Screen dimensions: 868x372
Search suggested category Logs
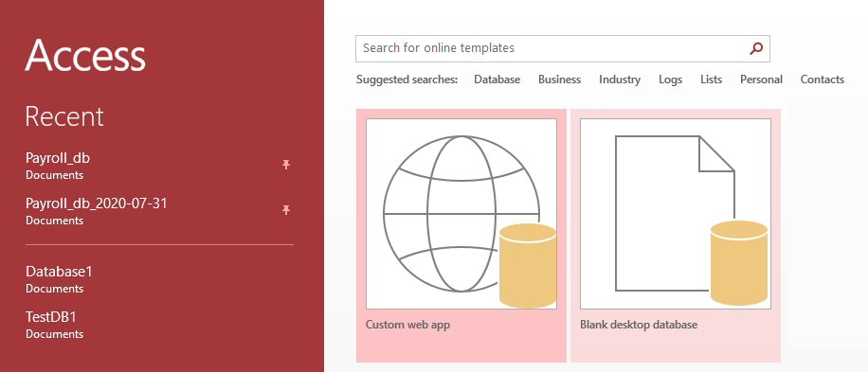click(x=670, y=80)
